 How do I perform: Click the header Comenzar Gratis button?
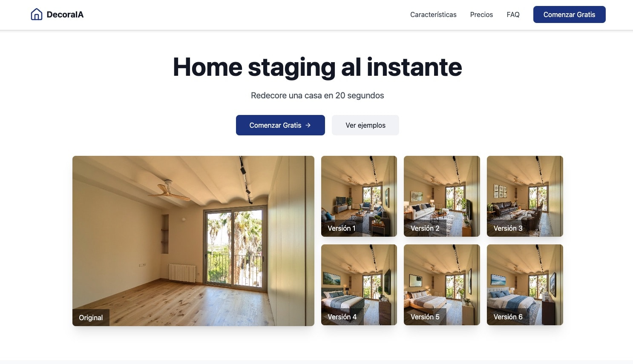(x=569, y=14)
